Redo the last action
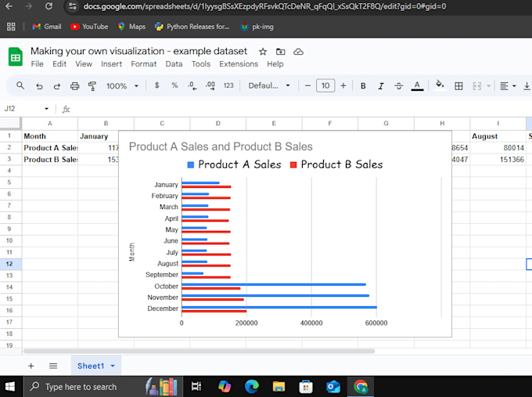 (56, 86)
